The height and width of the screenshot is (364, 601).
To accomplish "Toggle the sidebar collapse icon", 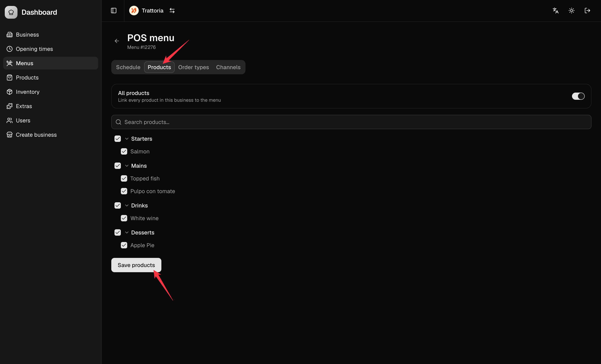I will pyautogui.click(x=114, y=11).
